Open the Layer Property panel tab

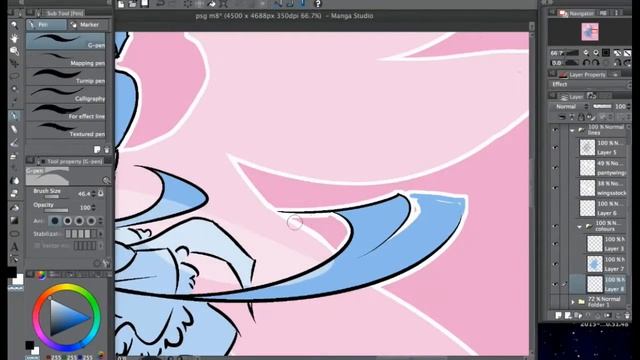pyautogui.click(x=584, y=75)
